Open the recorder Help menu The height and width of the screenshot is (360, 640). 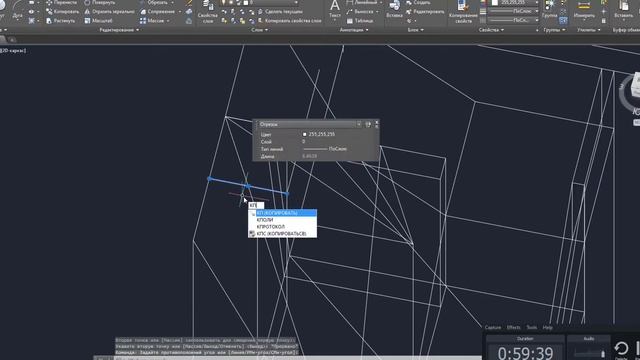tap(547, 327)
